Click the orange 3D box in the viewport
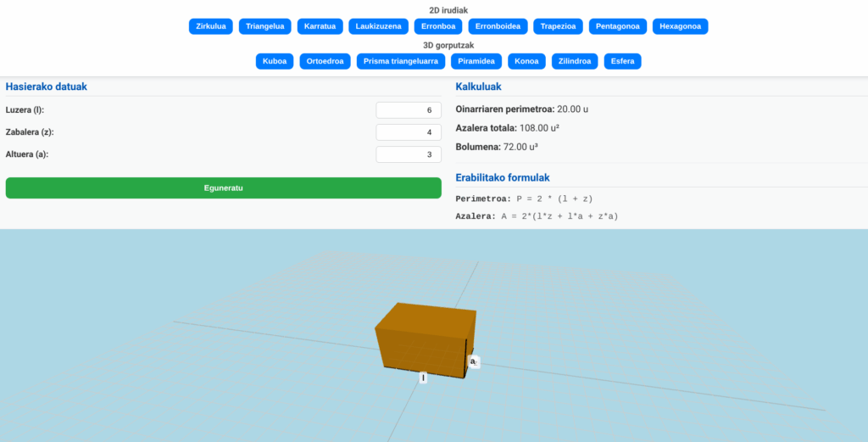 click(426, 339)
